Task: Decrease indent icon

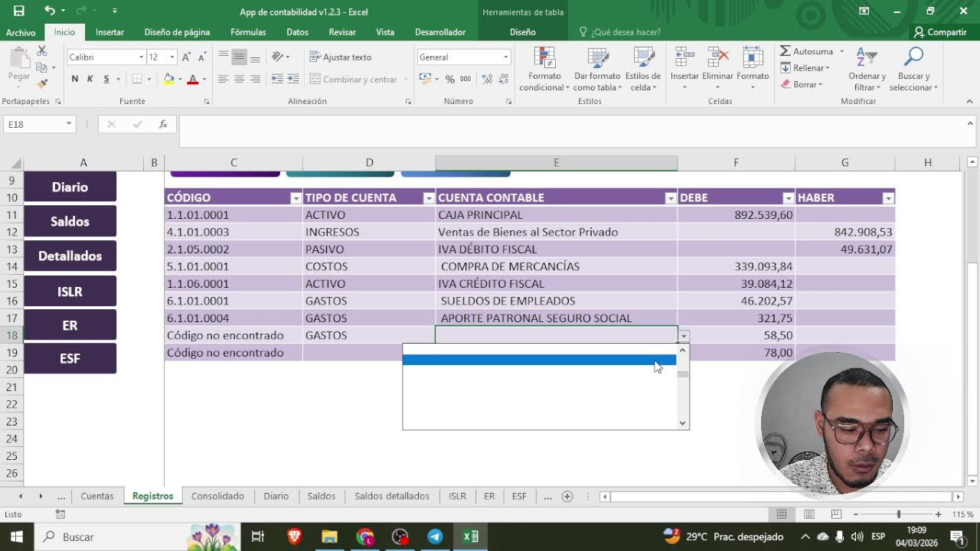Action: point(277,79)
